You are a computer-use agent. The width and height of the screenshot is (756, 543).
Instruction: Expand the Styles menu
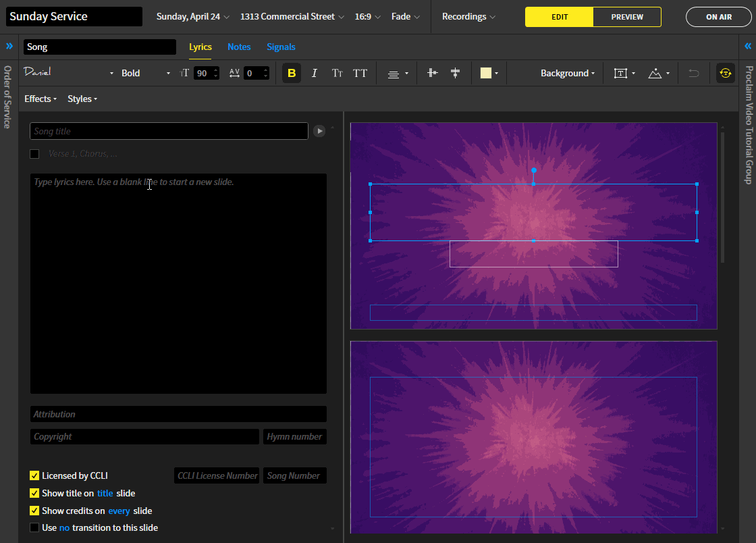[82, 99]
